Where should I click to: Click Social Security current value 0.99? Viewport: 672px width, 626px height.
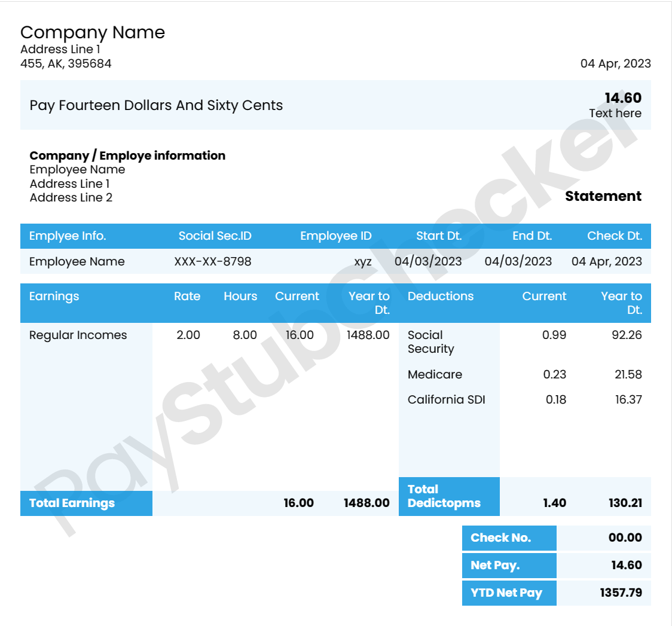554,335
